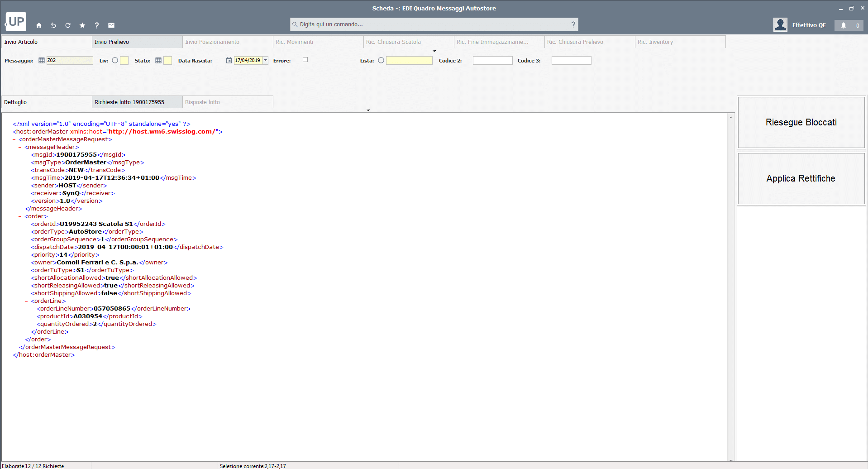Image resolution: width=868 pixels, height=469 pixels.
Task: Click scrollbar down arrow of XML pane
Action: (731, 459)
